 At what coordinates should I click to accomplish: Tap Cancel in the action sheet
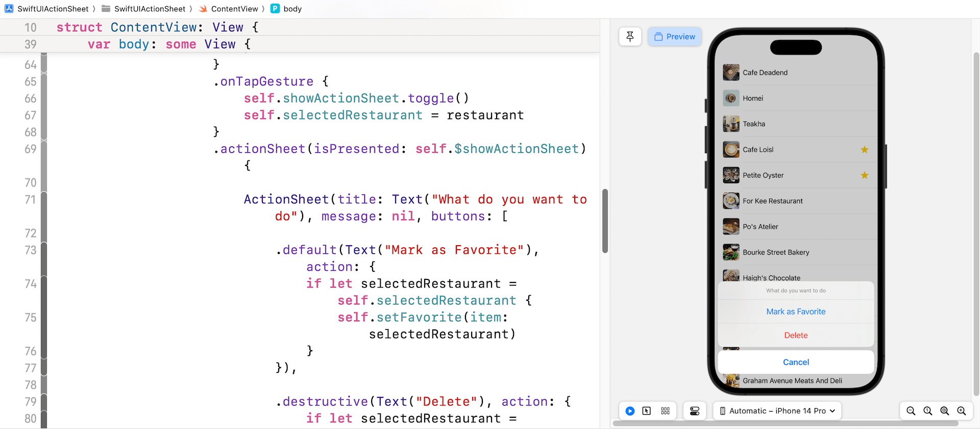coord(796,362)
